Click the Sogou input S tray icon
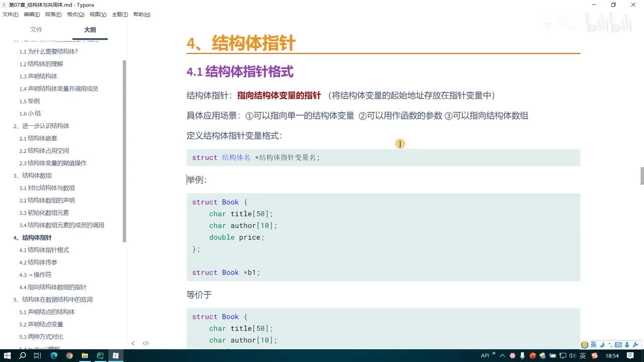Viewport: 644px width, 362px height. click(595, 355)
